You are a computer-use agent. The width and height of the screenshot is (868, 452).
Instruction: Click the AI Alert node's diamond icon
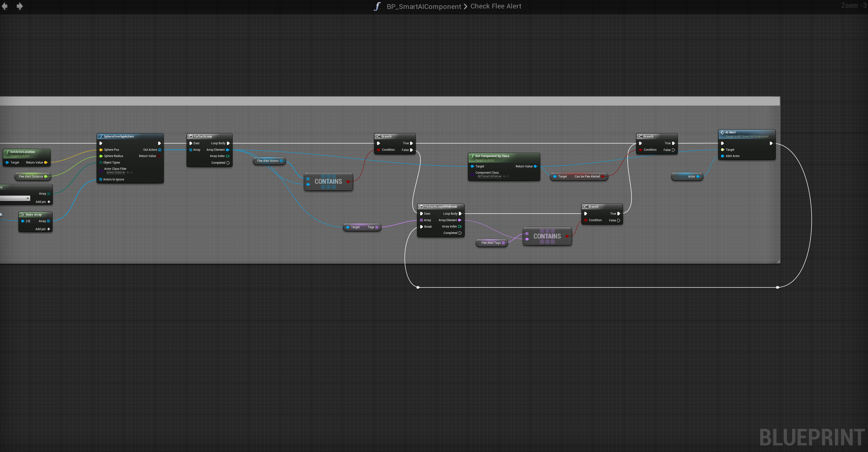tap(722, 132)
